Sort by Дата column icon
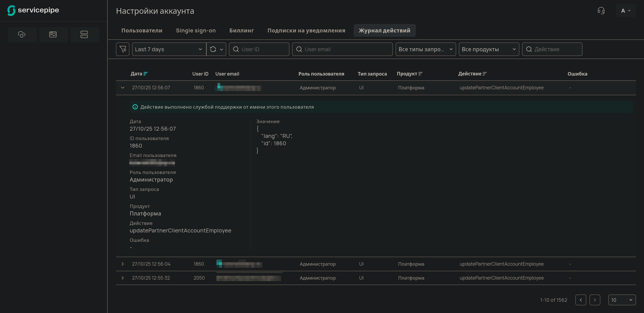The image size is (644, 313). point(146,74)
